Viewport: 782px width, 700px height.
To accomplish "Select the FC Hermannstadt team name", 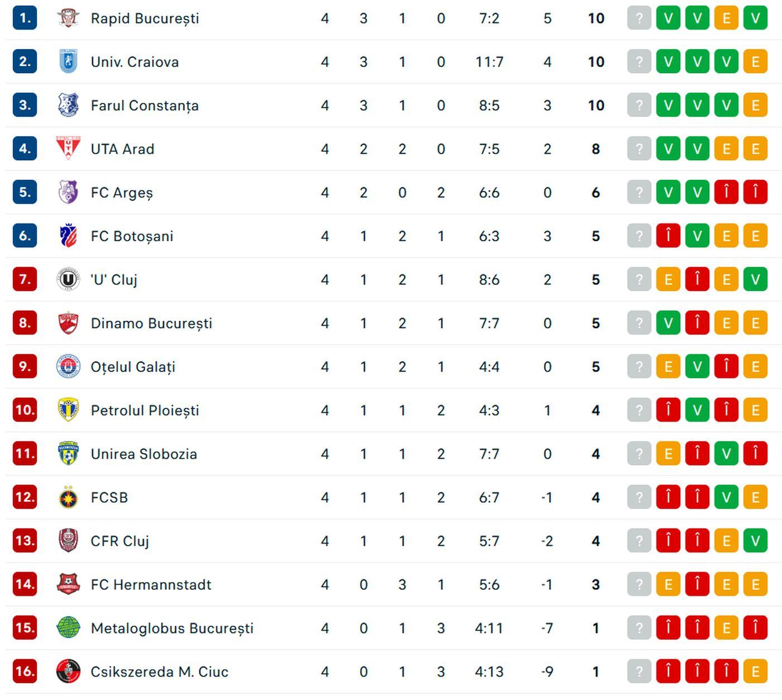I will tap(151, 585).
